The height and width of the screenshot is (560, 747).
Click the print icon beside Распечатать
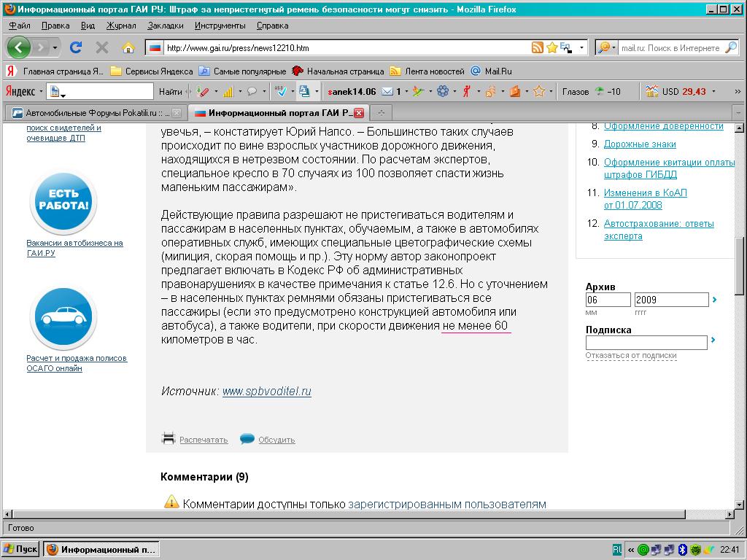tap(169, 439)
